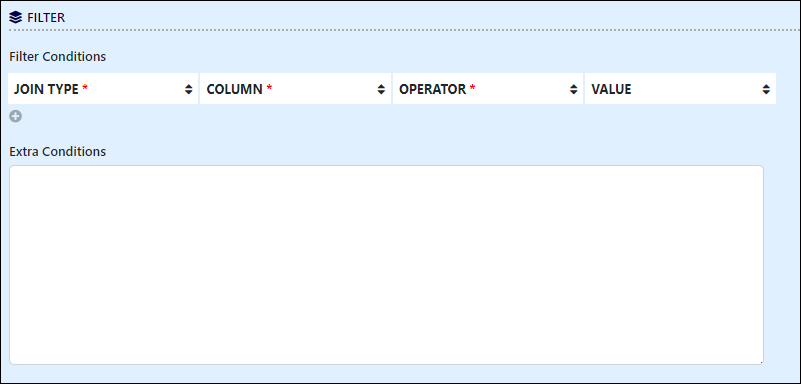Click the add filter condition plus icon

coord(16,116)
